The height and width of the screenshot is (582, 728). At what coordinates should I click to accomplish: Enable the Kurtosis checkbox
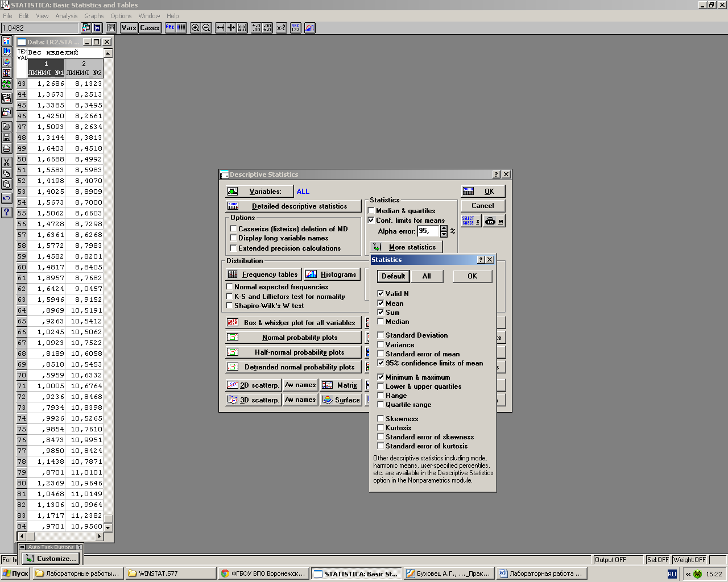380,428
